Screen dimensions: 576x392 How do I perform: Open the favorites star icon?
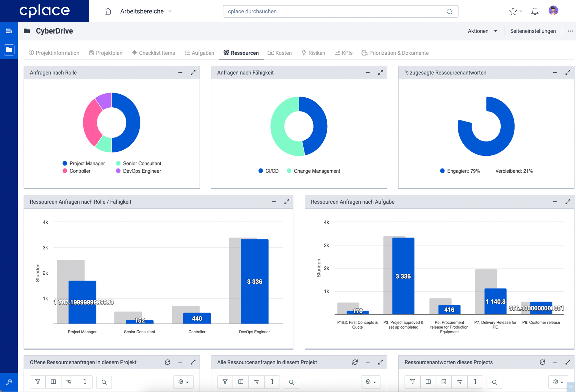tap(513, 11)
